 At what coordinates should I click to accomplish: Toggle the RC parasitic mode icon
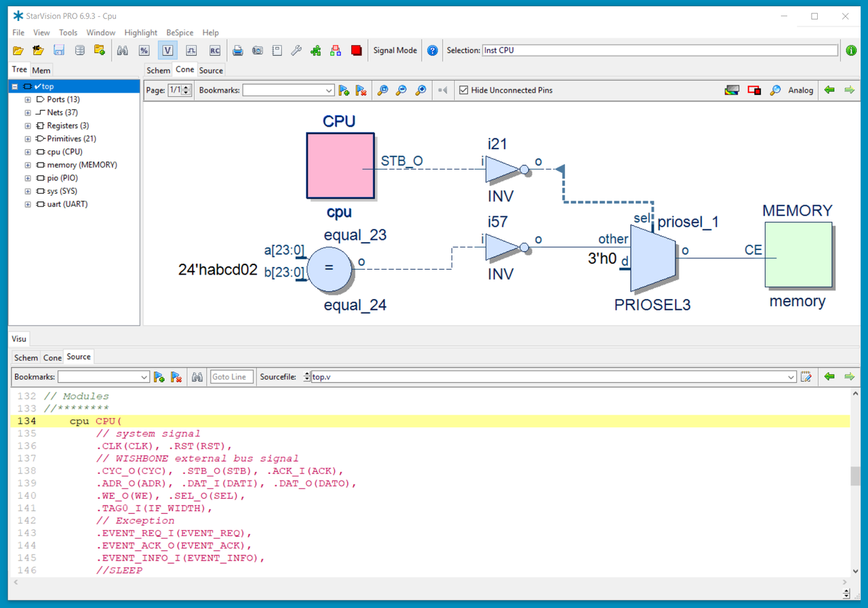pos(214,51)
